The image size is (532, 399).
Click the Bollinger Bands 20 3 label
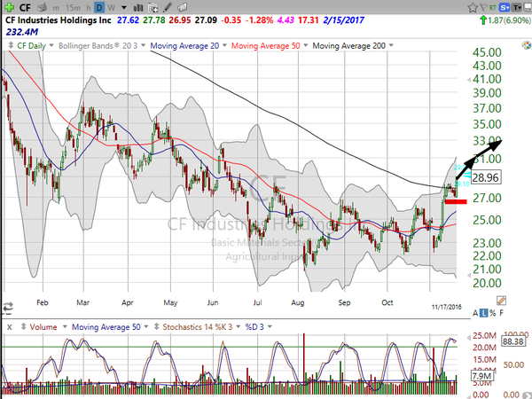[x=98, y=45]
